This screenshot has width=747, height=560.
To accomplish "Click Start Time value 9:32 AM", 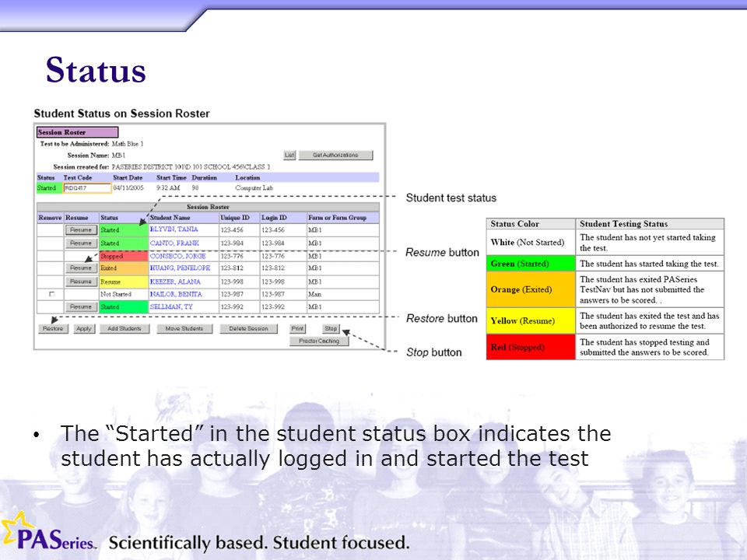I will click(168, 188).
